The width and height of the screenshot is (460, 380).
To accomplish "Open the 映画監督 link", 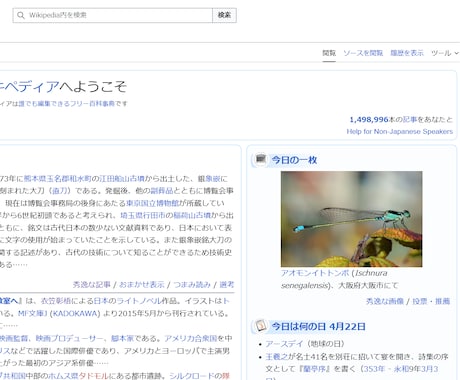I will pos(13,338).
